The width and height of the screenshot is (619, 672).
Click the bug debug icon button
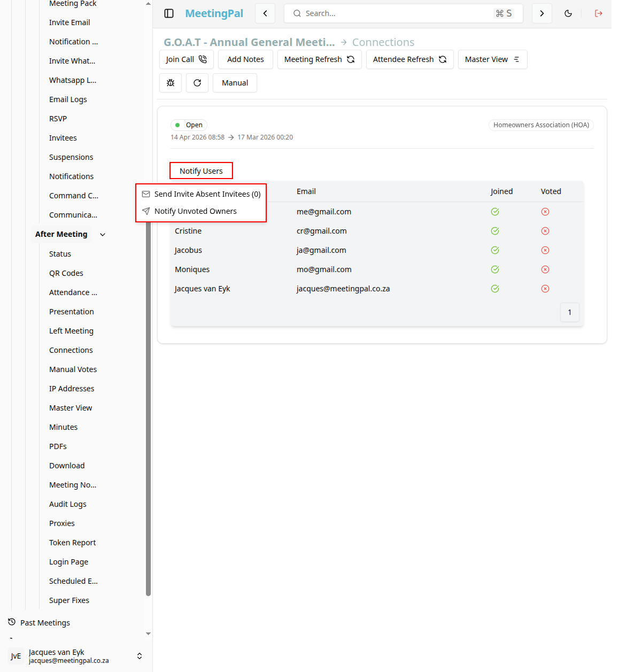click(171, 83)
